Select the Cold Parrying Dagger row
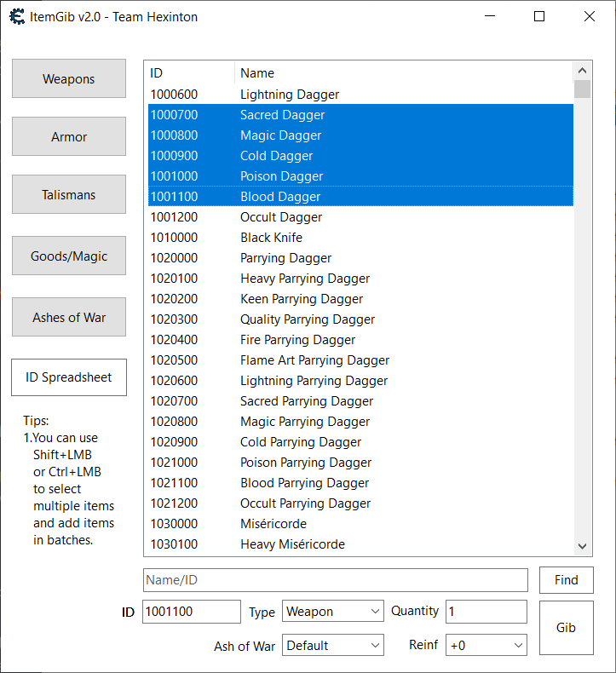The image size is (616, 673). pos(360,442)
